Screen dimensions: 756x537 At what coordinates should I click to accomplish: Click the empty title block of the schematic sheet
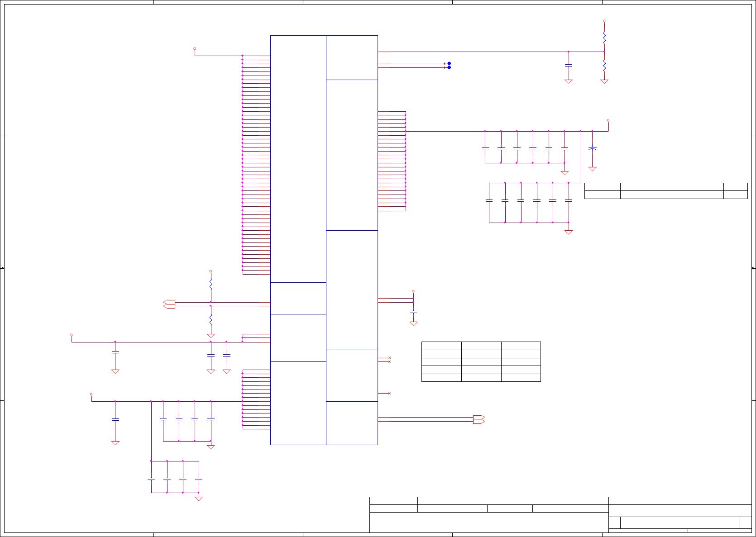point(560,515)
